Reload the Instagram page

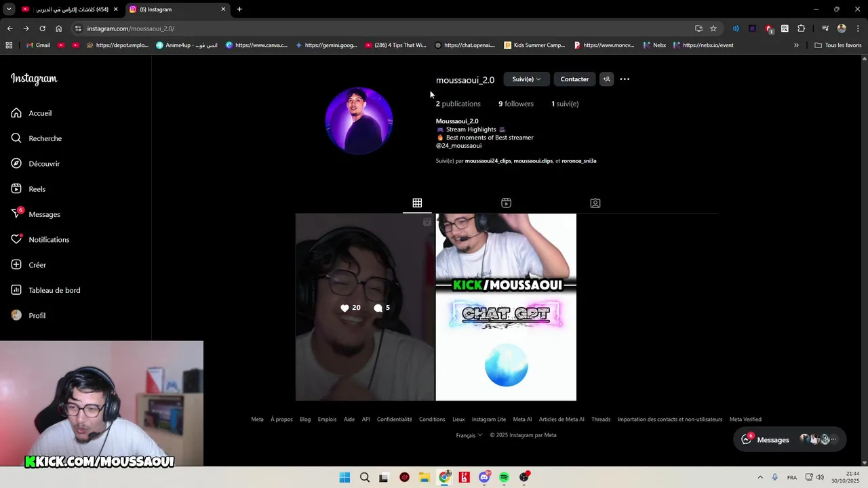click(x=42, y=28)
